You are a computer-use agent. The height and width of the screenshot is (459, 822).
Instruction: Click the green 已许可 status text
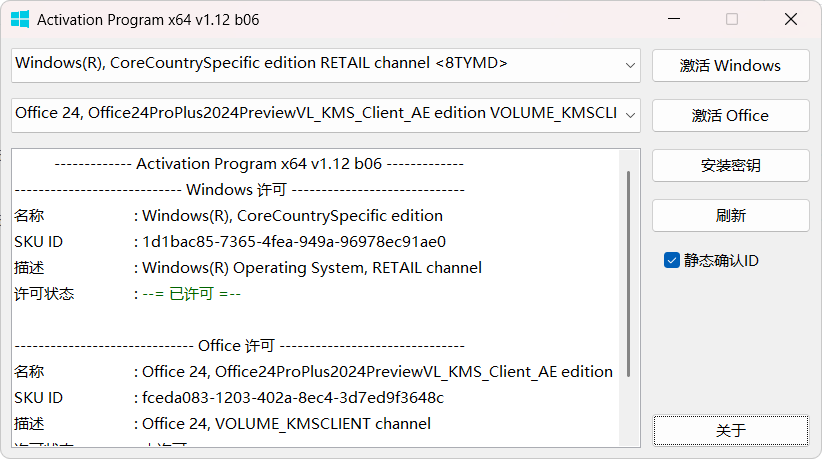pos(191,293)
